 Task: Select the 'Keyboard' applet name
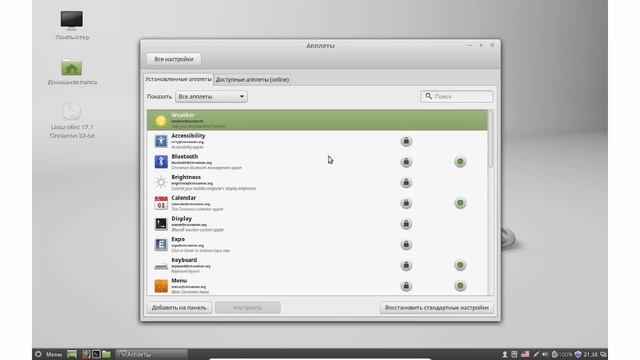184,260
